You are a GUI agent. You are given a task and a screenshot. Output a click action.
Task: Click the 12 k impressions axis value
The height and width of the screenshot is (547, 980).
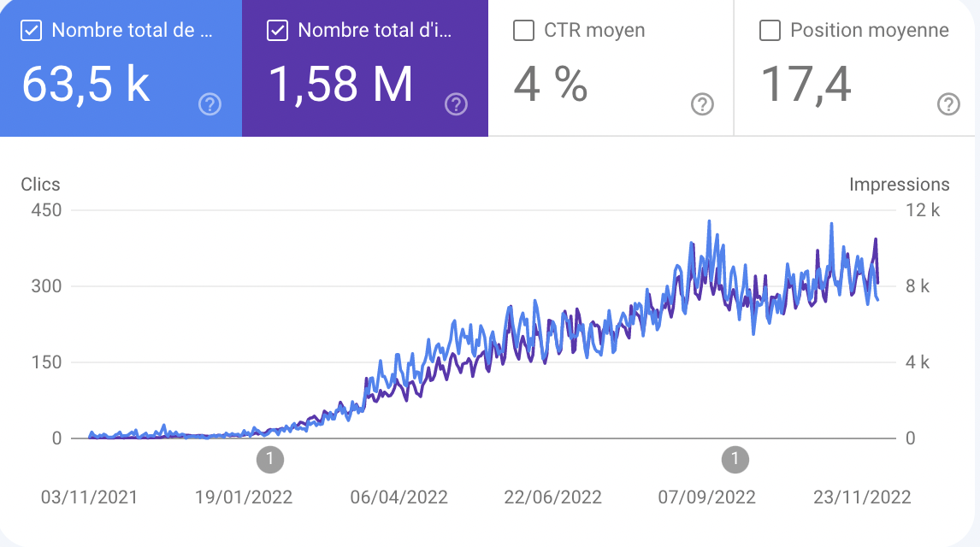(x=923, y=210)
